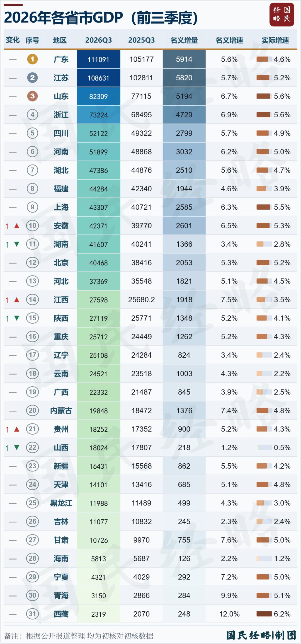Click the circled rank number 31
Viewport: 301px width, 644px height.
pyautogui.click(x=32, y=614)
